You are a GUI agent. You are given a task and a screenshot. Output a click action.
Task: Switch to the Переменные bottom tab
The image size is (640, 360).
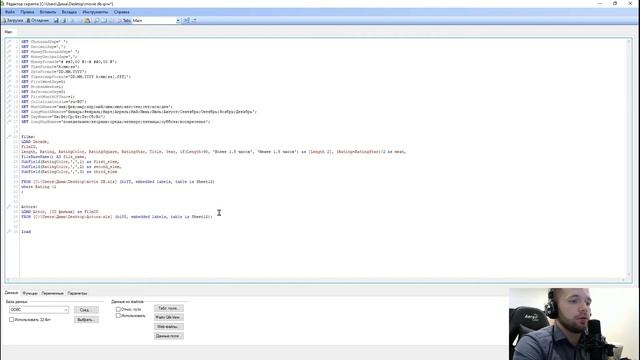point(52,293)
